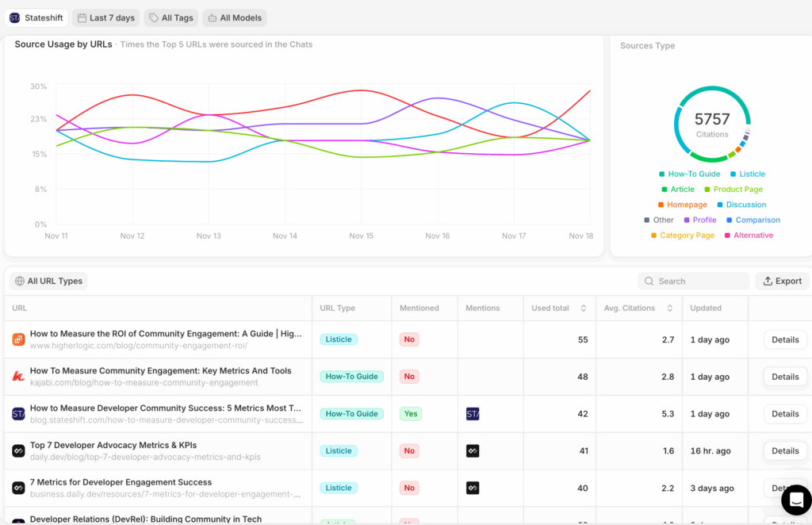The height and width of the screenshot is (525, 812).
Task: Open Details for the Stateshift blog row
Action: click(x=784, y=413)
